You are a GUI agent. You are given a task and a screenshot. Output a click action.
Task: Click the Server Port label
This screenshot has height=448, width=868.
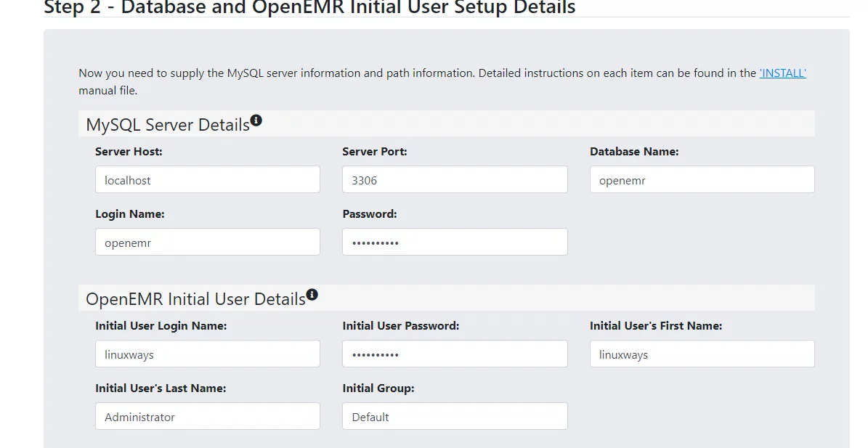point(375,152)
